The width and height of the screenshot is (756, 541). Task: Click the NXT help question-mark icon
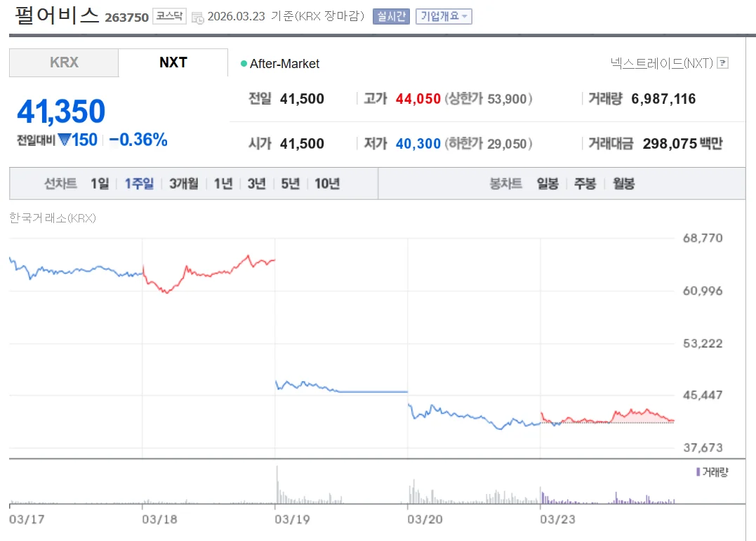click(722, 62)
